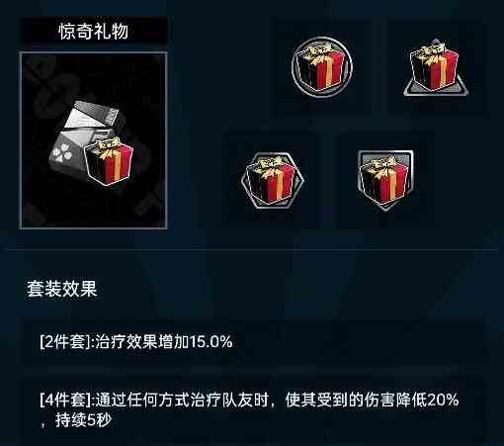Click the [4件套] bracket label
Viewport: 504px width, 446px height.
[x=65, y=400]
